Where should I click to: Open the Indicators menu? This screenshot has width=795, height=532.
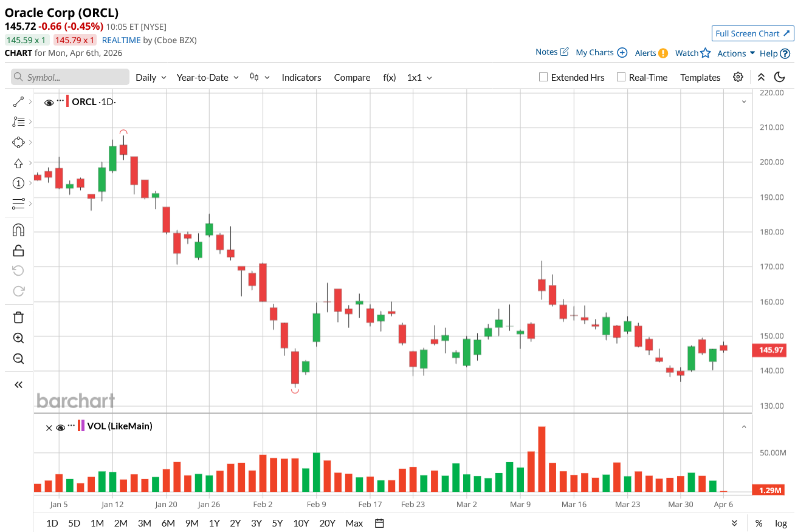pyautogui.click(x=301, y=77)
